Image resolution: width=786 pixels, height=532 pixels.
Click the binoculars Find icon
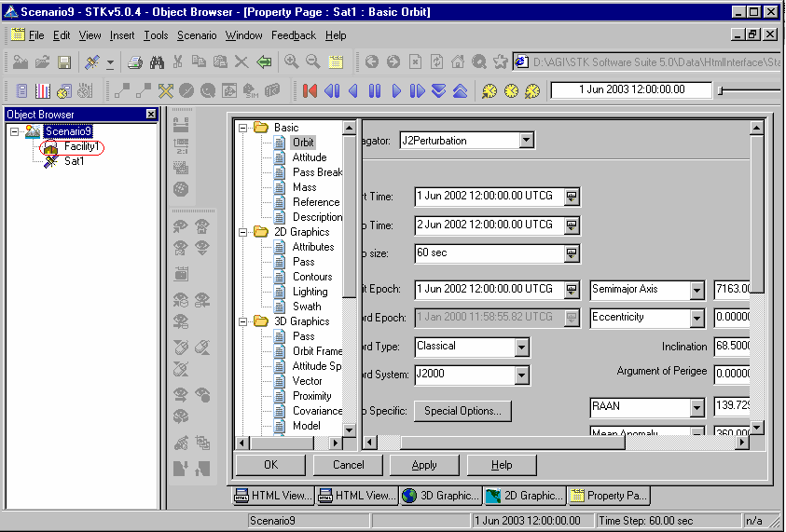(157, 62)
